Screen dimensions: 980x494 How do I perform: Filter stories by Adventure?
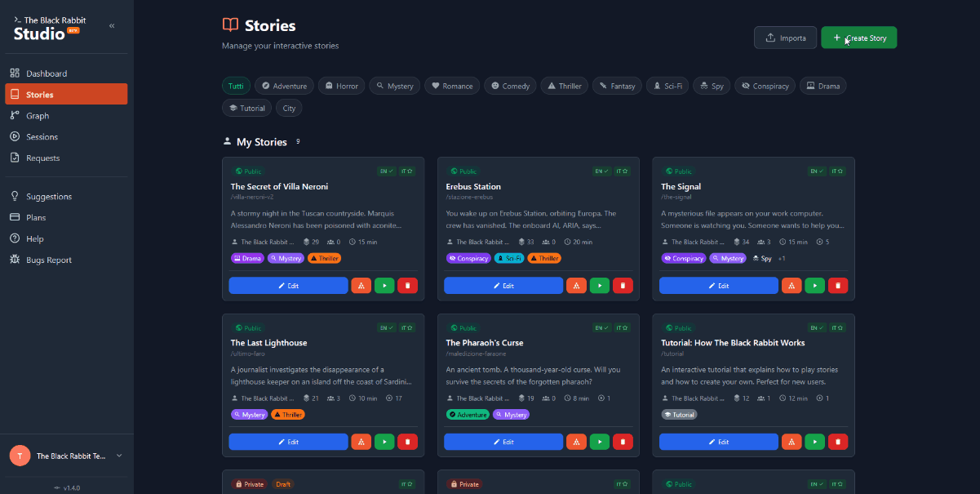click(284, 86)
